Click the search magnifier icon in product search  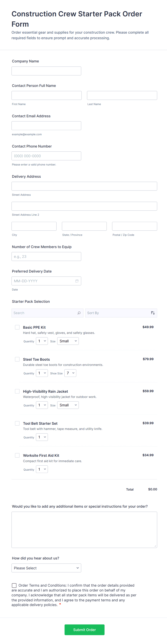pyautogui.click(x=79, y=313)
